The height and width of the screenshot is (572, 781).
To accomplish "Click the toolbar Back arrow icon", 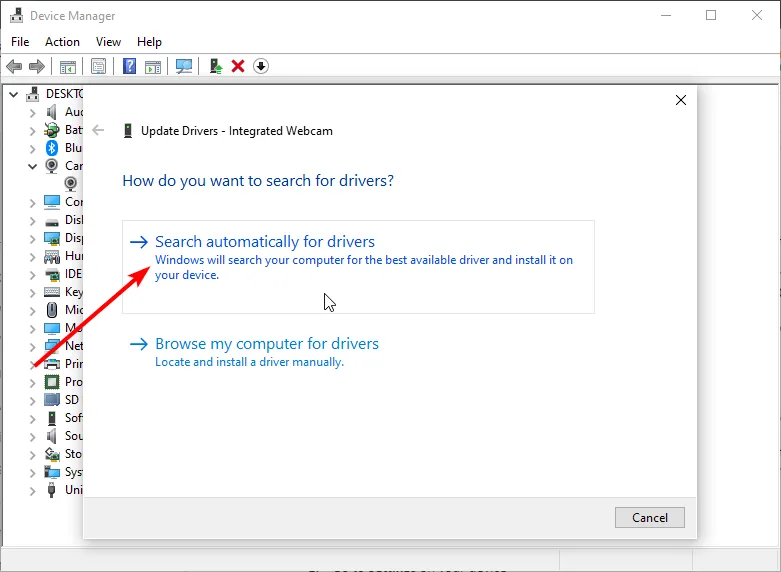I will coord(14,67).
